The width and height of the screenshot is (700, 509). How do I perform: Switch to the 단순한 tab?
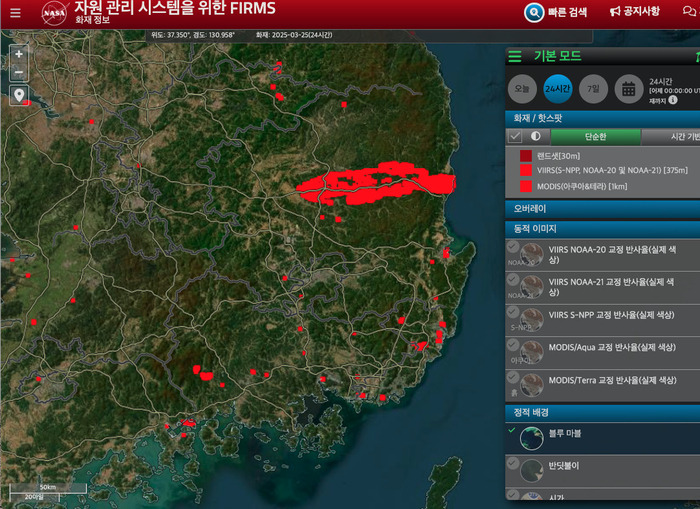coord(596,137)
